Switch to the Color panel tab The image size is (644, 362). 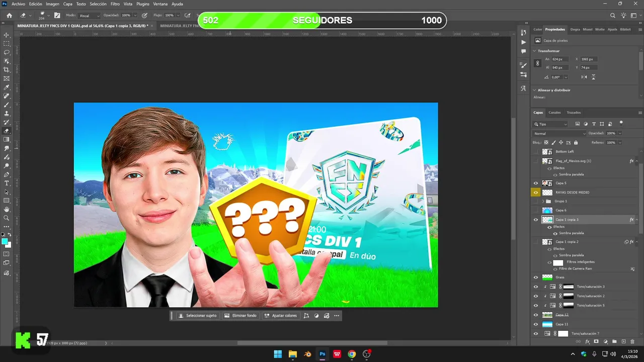537,29
